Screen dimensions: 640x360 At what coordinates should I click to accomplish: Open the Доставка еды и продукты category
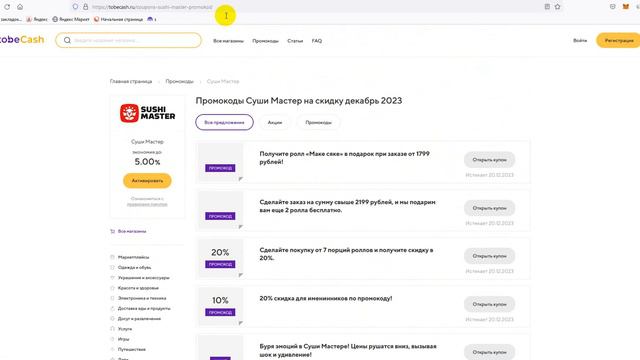coord(144,309)
